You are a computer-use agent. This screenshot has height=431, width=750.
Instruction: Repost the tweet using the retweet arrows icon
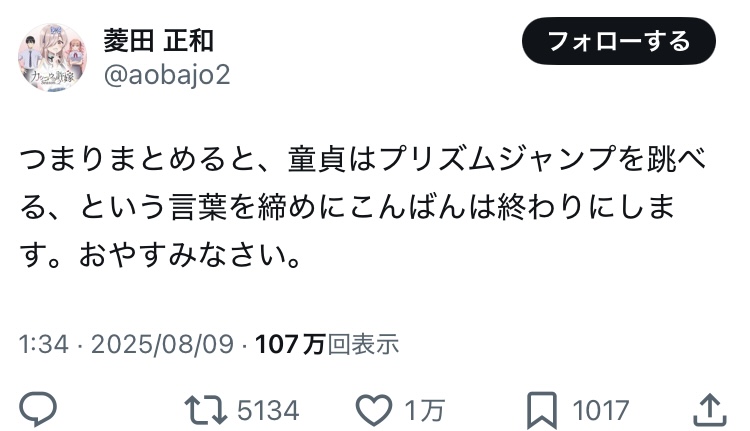(205, 410)
